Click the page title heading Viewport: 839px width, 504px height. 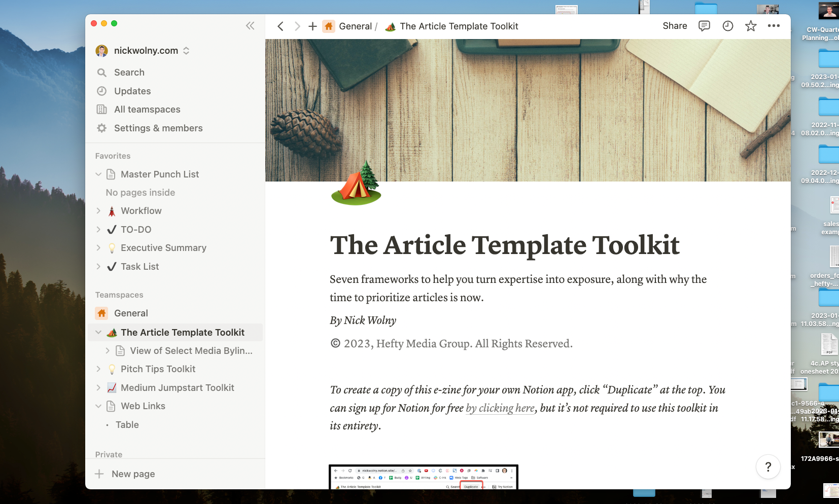point(505,245)
